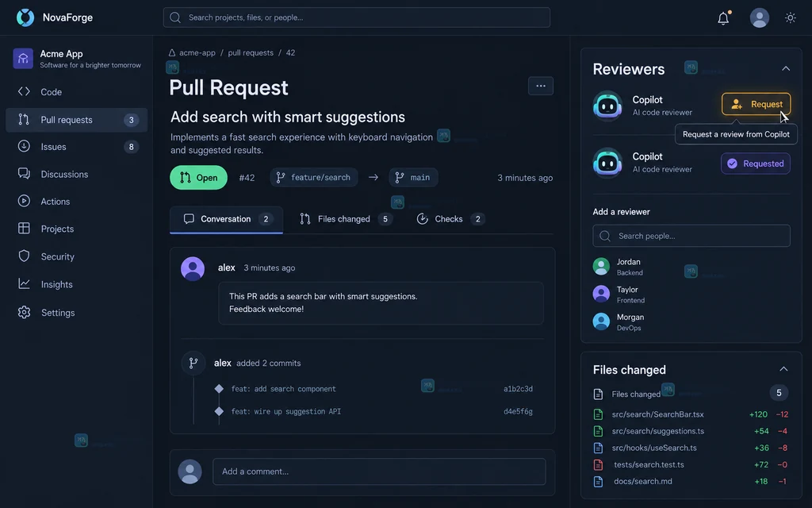Open commit feat: wire up suggestion API

click(285, 412)
